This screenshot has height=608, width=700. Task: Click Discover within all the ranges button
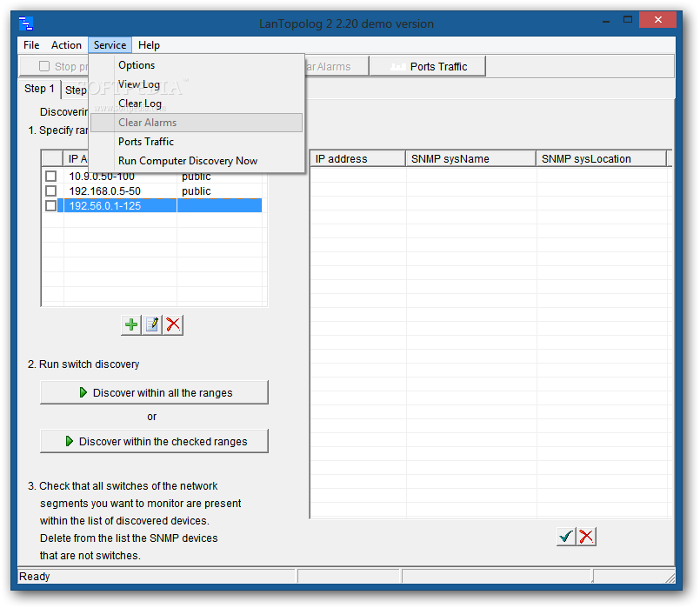(x=154, y=392)
